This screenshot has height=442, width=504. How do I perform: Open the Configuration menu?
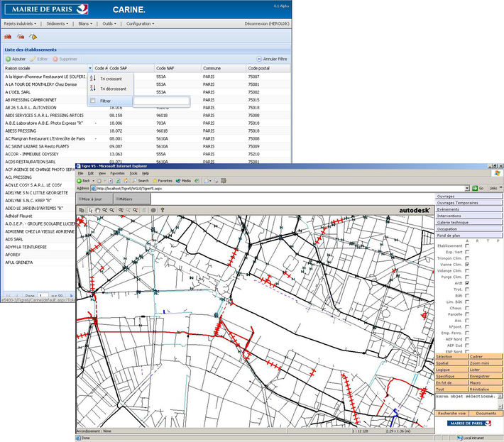(x=140, y=24)
